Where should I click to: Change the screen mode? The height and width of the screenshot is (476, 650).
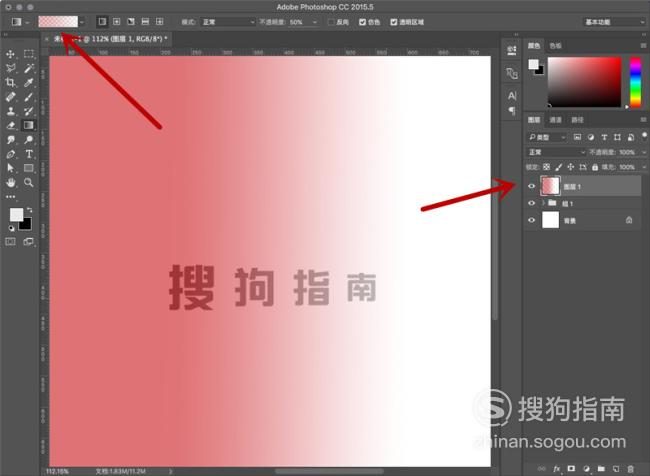click(29, 241)
